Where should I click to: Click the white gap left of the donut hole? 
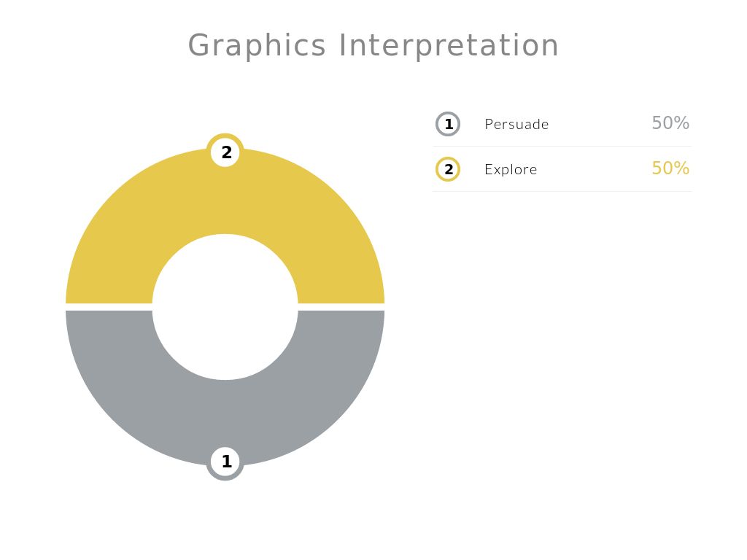click(109, 307)
